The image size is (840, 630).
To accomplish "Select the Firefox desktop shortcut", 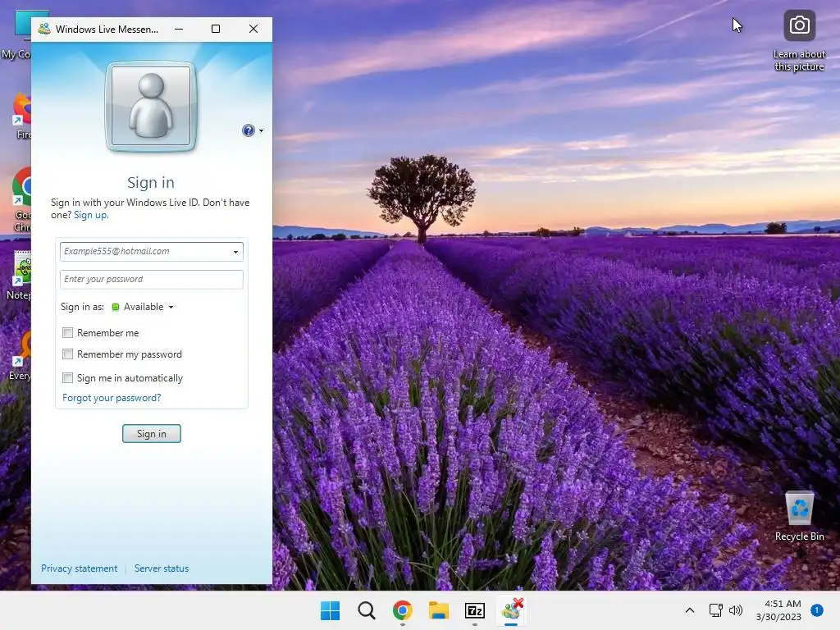I will click(22, 116).
